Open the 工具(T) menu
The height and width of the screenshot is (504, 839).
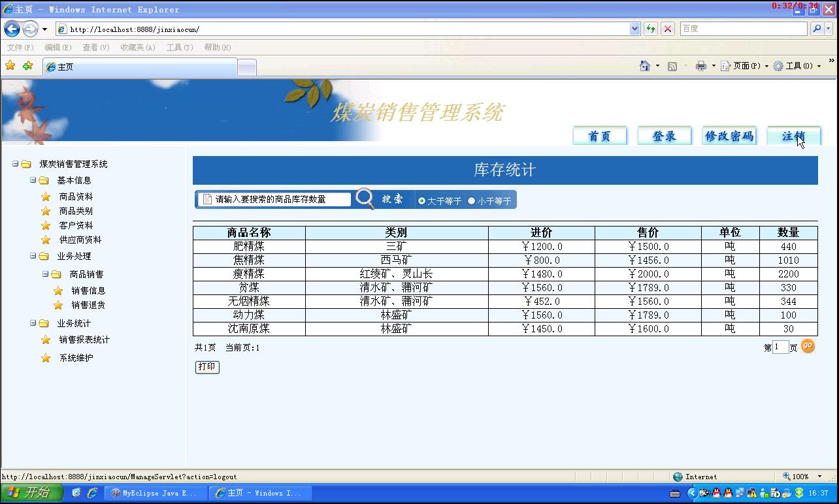click(180, 47)
